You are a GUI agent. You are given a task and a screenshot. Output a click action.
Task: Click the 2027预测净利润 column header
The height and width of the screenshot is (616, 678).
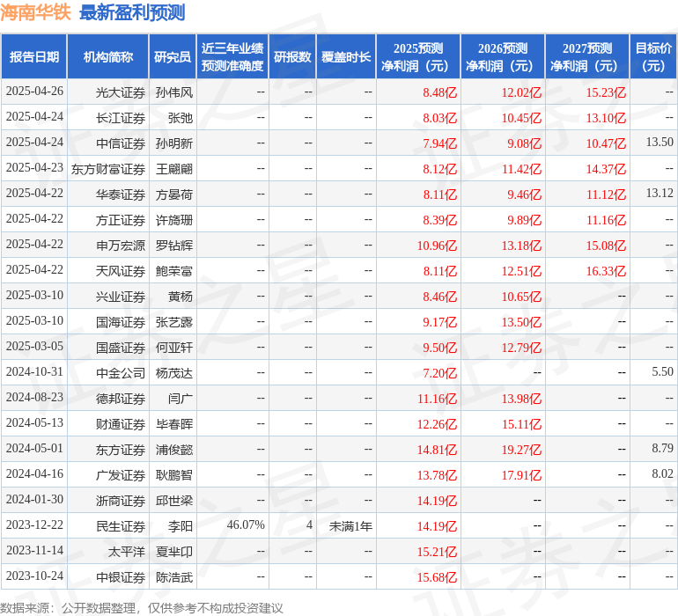[586, 57]
